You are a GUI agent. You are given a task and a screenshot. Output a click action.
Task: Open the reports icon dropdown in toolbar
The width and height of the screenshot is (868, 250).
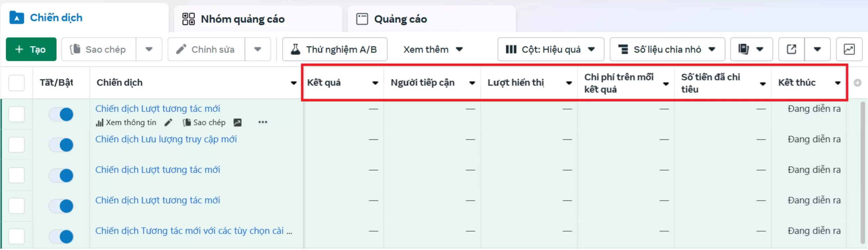[751, 50]
